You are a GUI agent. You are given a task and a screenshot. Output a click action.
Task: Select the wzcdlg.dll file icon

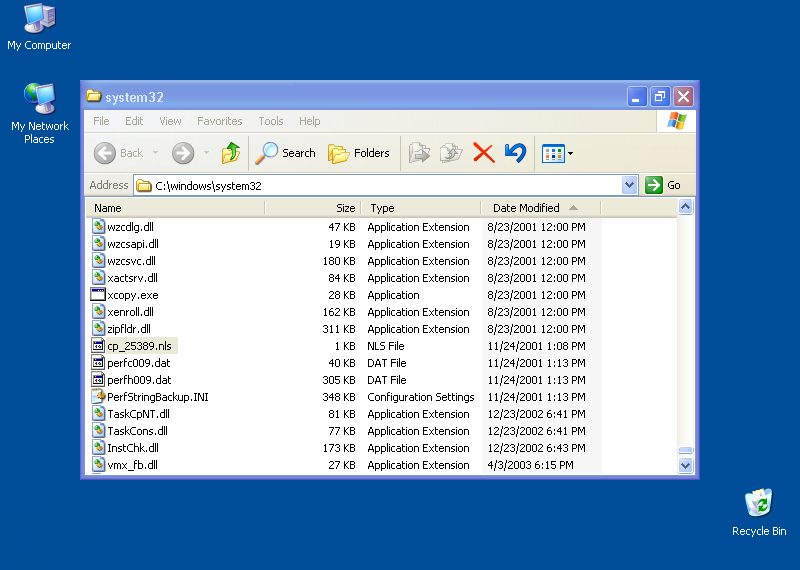click(x=98, y=227)
